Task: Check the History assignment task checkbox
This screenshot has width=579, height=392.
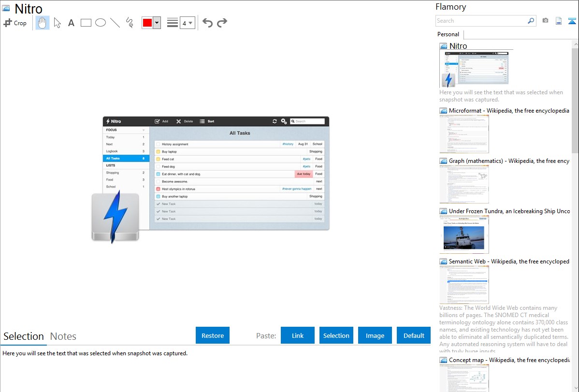Action: pos(158,144)
